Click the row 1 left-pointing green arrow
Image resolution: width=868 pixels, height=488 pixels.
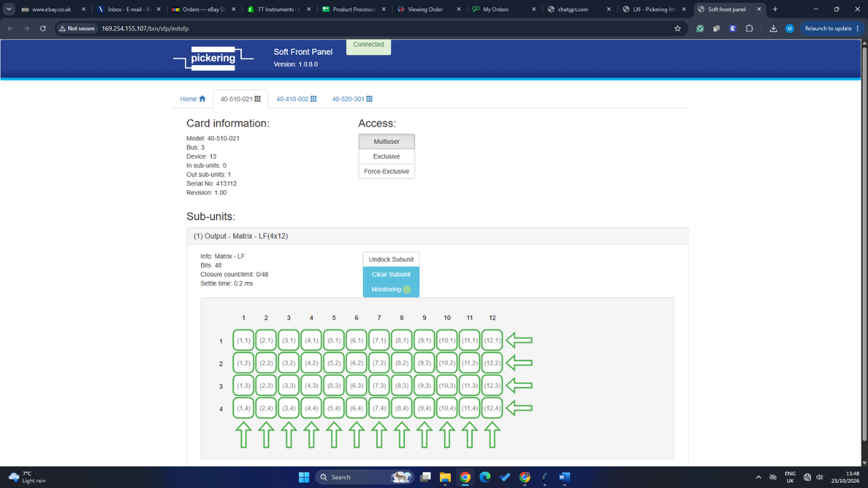[x=518, y=340]
